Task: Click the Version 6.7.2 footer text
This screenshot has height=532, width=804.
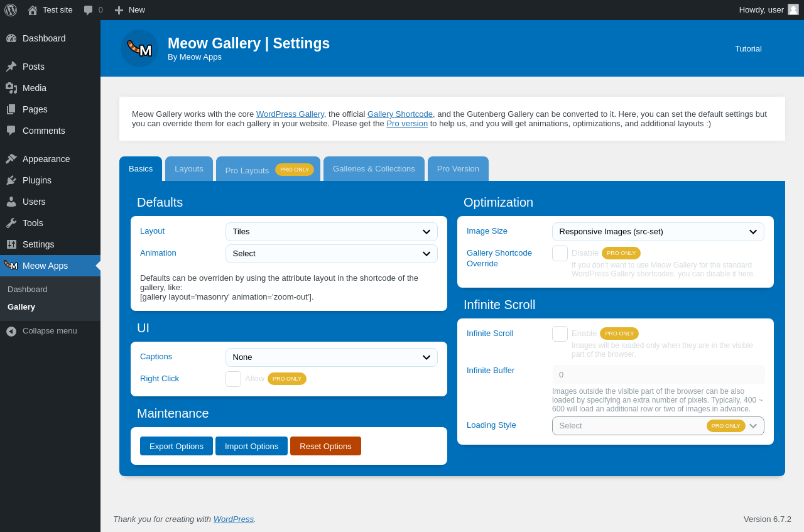Action: pyautogui.click(x=768, y=519)
